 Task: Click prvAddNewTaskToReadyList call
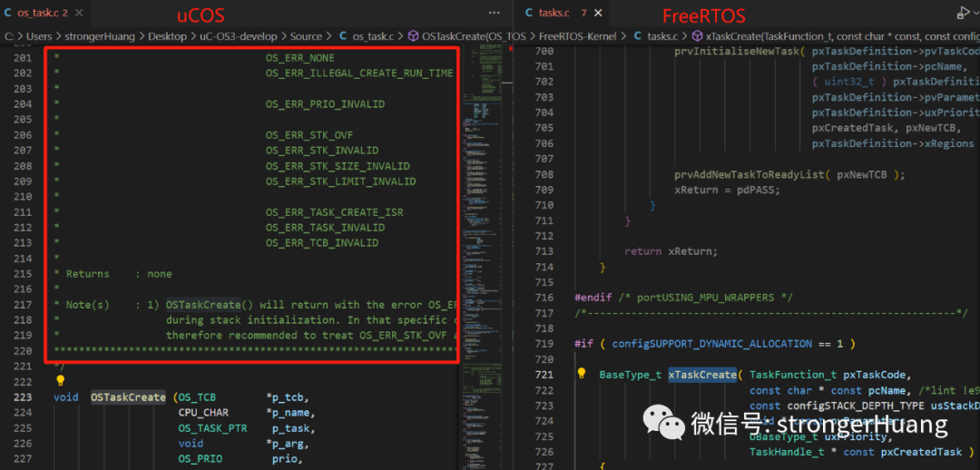(750, 174)
